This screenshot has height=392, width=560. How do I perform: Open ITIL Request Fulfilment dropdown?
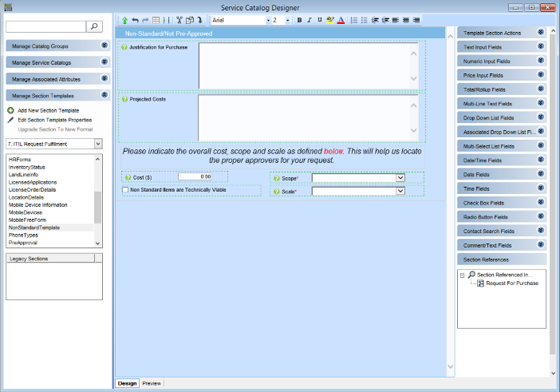pos(98,144)
